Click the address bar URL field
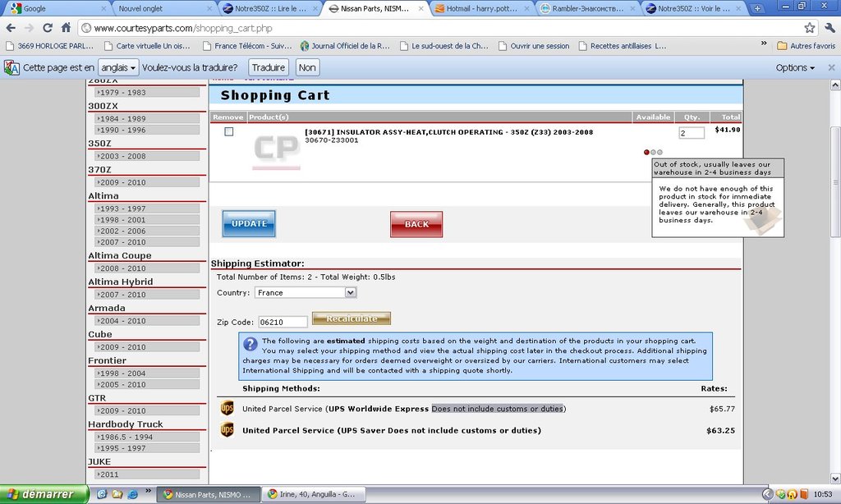 [440, 28]
